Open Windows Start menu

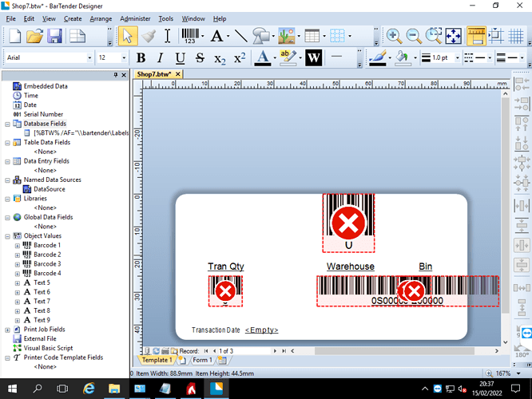pyautogui.click(x=12, y=389)
